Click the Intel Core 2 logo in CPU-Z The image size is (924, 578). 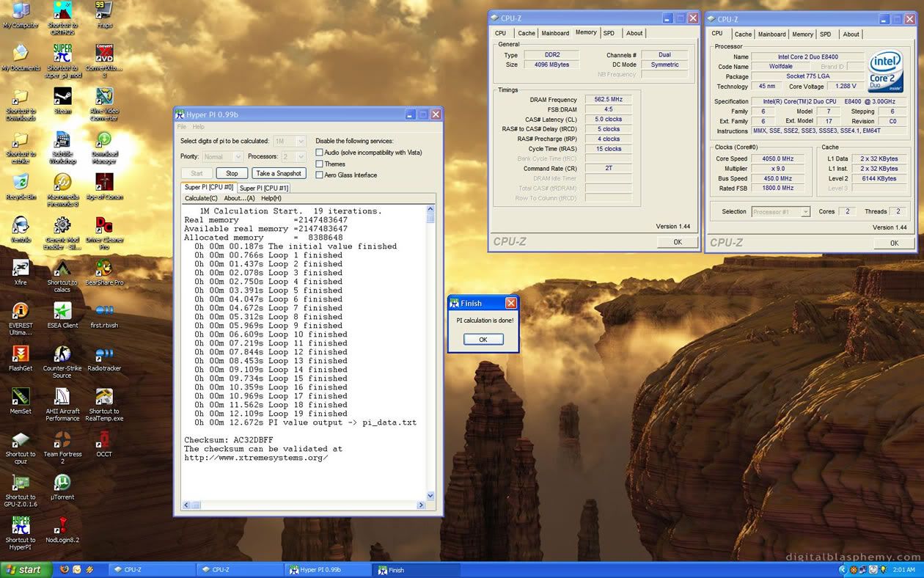tap(887, 71)
